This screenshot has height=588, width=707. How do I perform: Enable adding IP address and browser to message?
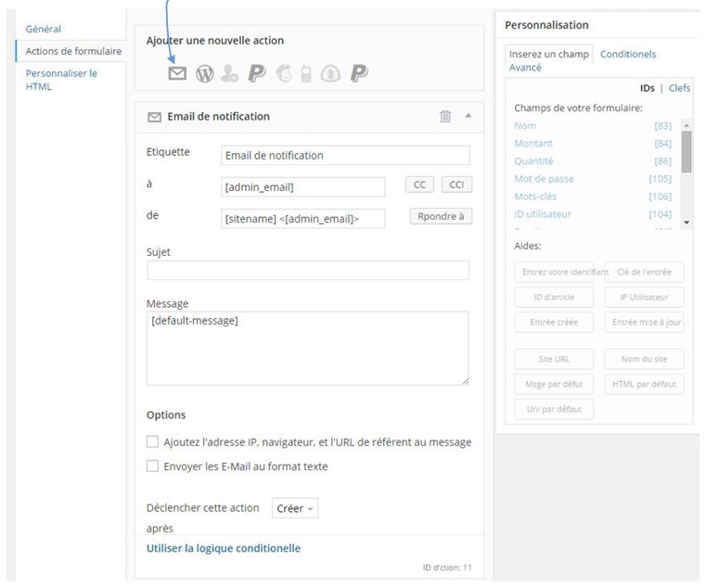(x=153, y=442)
